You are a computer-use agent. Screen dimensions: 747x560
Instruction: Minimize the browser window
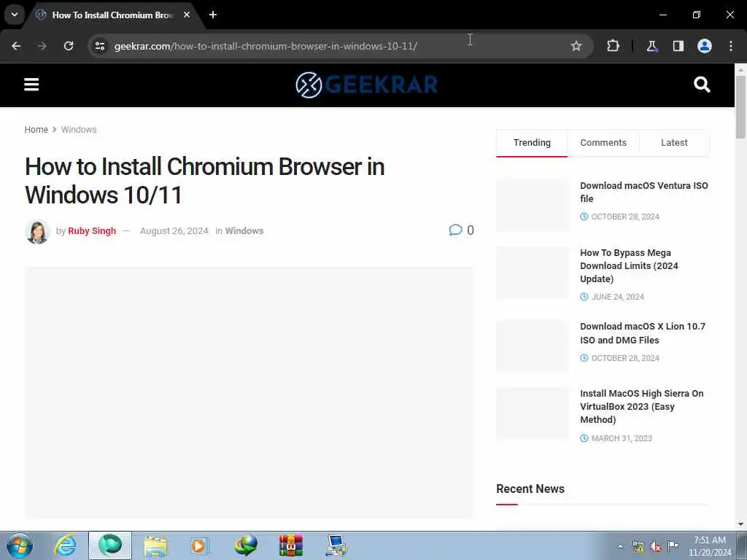pos(662,15)
